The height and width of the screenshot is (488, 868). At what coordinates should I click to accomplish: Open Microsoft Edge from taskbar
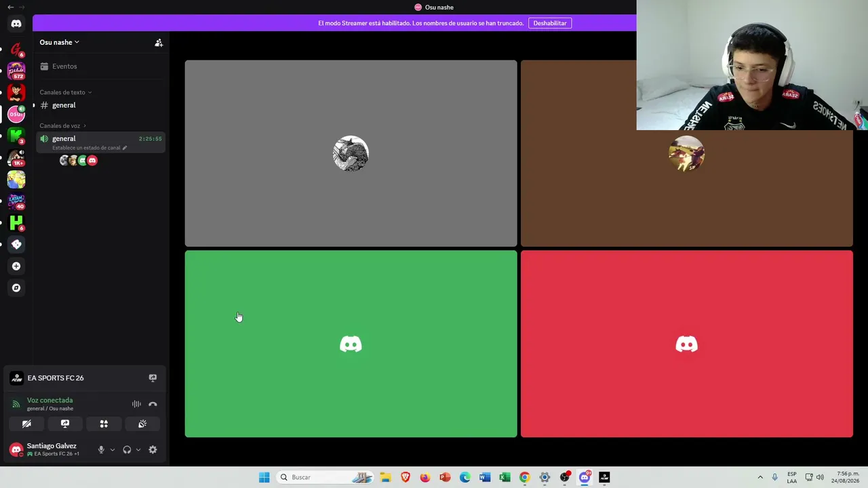465,477
